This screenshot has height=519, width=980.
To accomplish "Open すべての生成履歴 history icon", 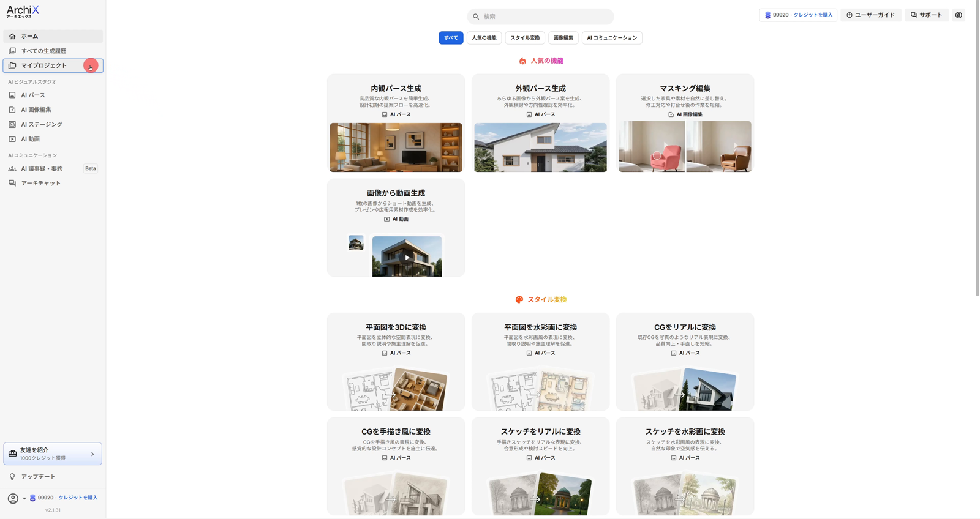I will point(12,51).
